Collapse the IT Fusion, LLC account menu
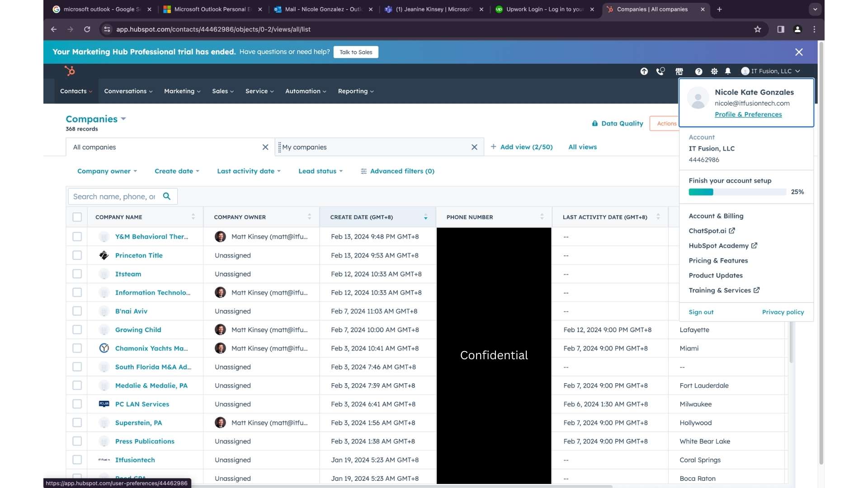Image resolution: width=868 pixels, height=488 pixels. pos(771,71)
